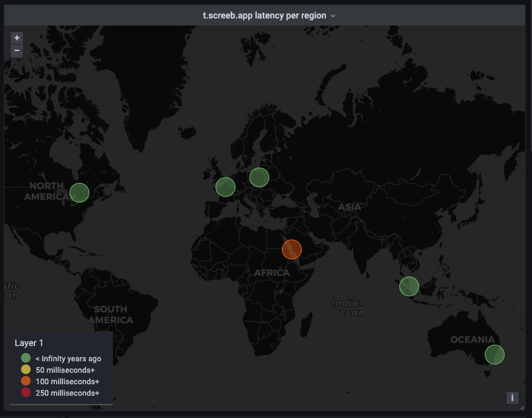Select the green marker near Singapore
532x418 pixels.
click(x=409, y=286)
